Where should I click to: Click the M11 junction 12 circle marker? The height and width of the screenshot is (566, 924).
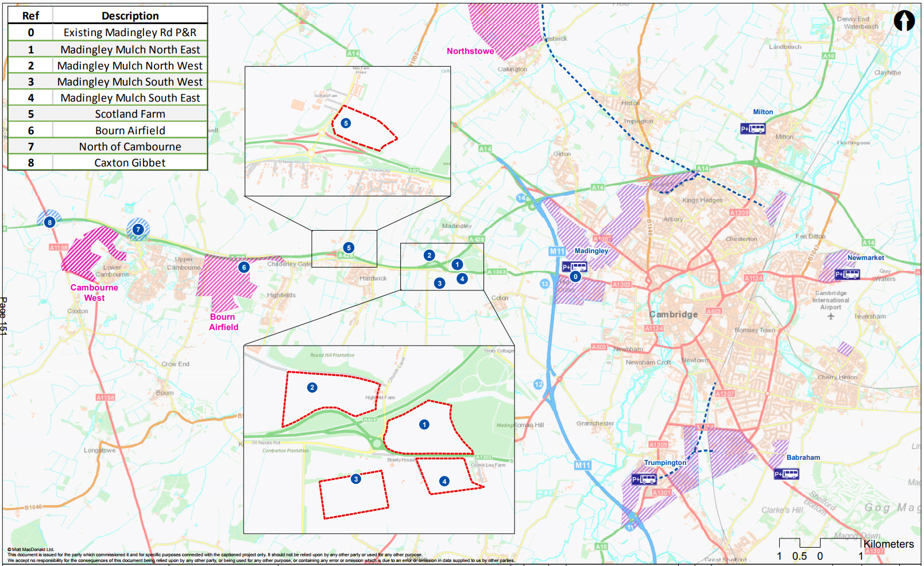pos(538,385)
